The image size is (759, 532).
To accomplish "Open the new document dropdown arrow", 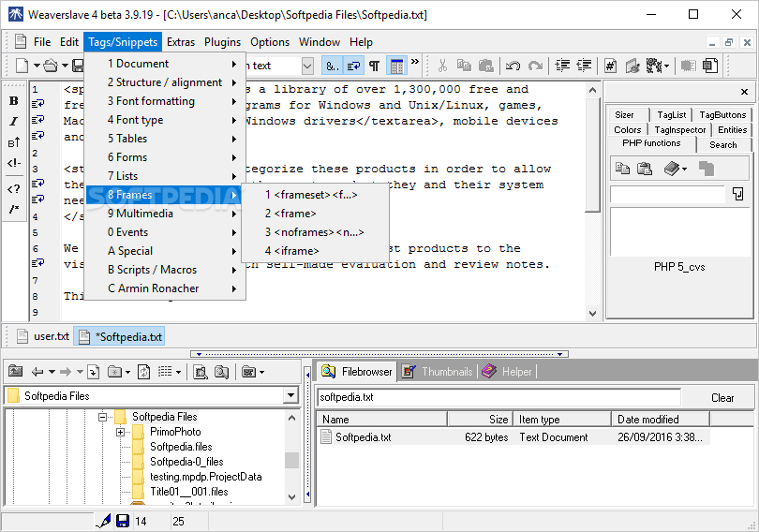I will 37,66.
